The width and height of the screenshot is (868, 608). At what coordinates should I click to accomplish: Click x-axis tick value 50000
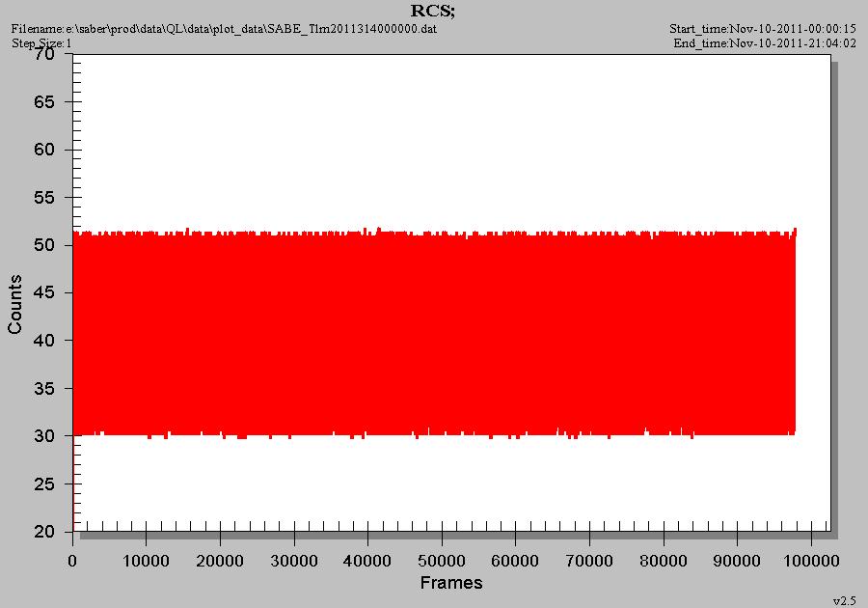coord(442,561)
